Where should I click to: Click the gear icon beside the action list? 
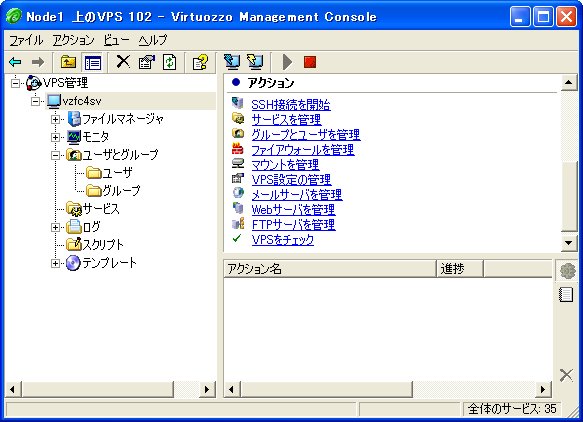pos(568,271)
